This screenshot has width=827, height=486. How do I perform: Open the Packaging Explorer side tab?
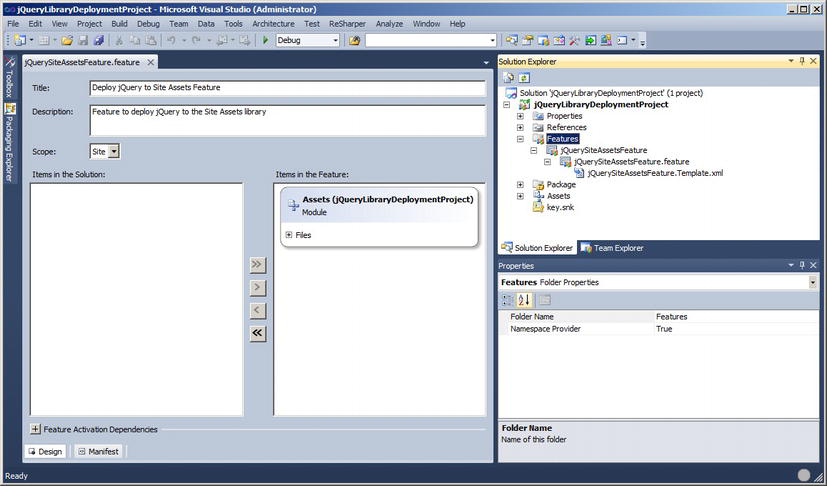pyautogui.click(x=9, y=142)
